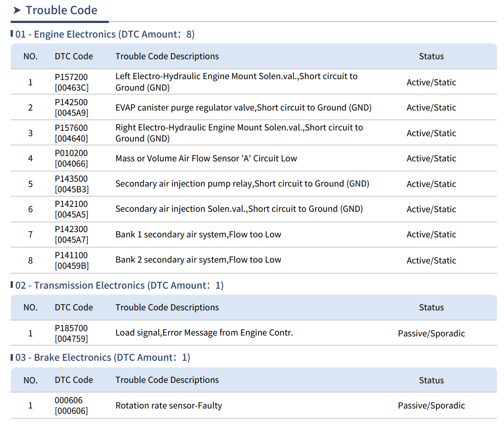This screenshot has width=504, height=439.
Task: Select the 01 - Engine Electronics section title
Action: point(105,34)
